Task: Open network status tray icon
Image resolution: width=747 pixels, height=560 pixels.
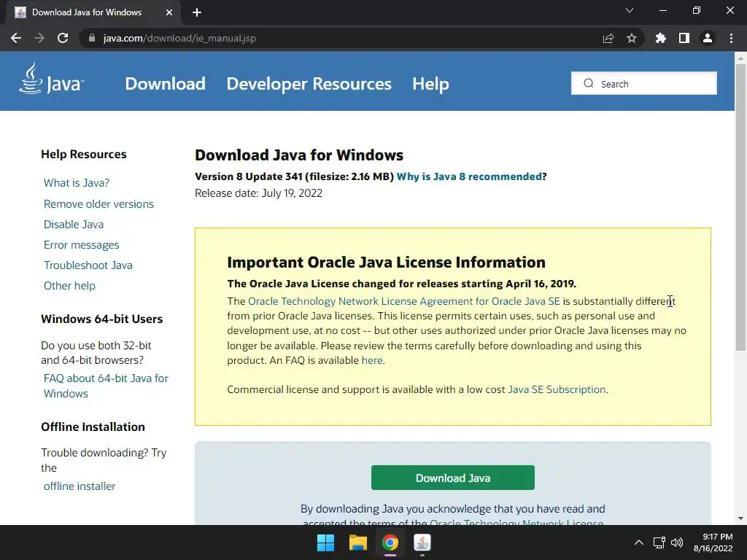Action: pyautogui.click(x=659, y=542)
